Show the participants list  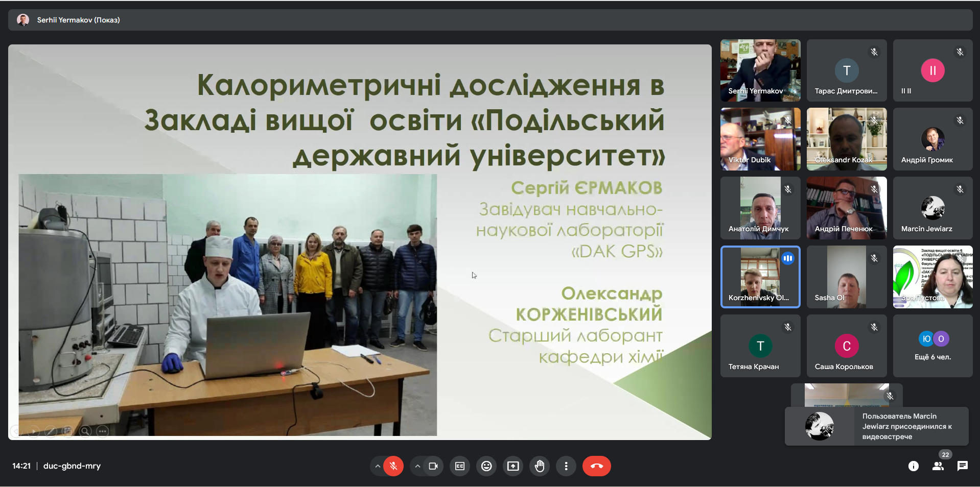pos(938,466)
